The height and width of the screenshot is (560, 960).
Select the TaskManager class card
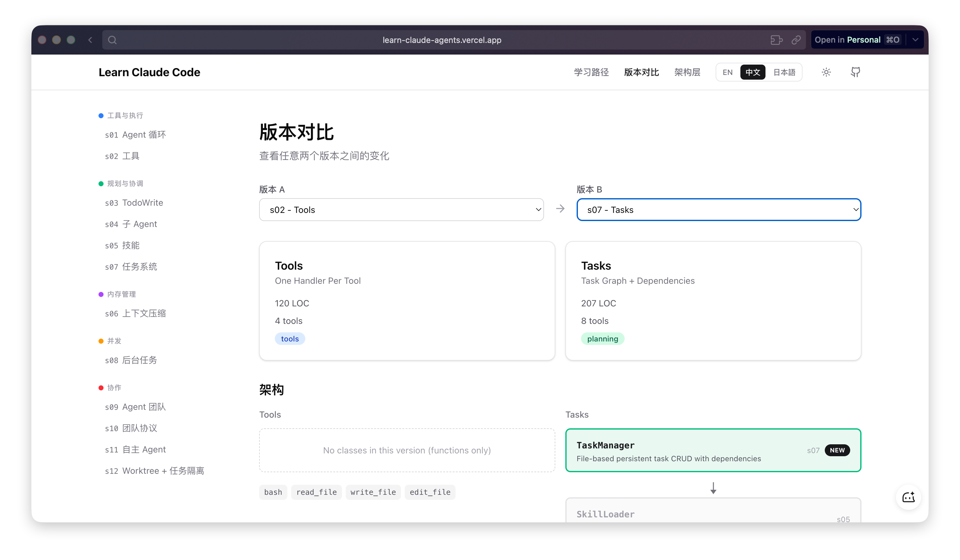[713, 450]
